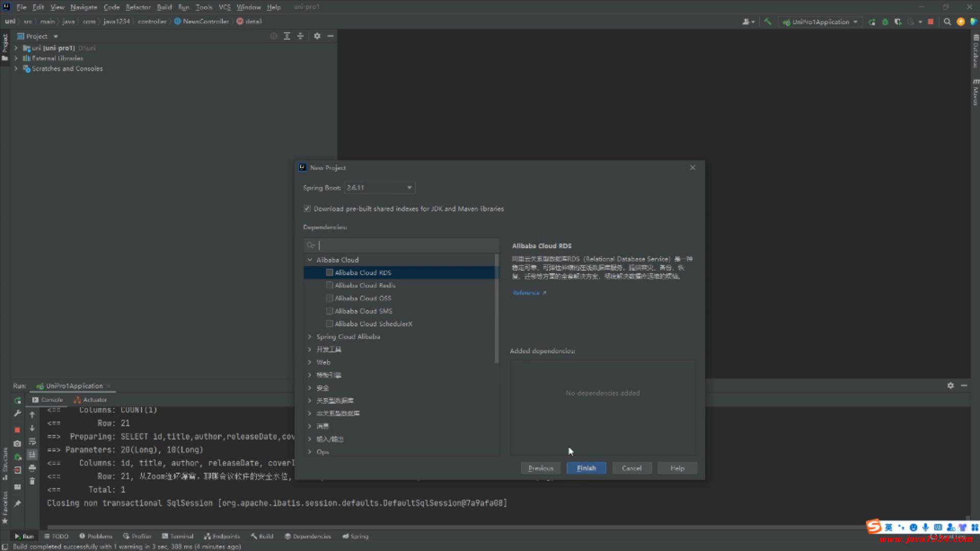Open Run panel settings gear

point(950,386)
